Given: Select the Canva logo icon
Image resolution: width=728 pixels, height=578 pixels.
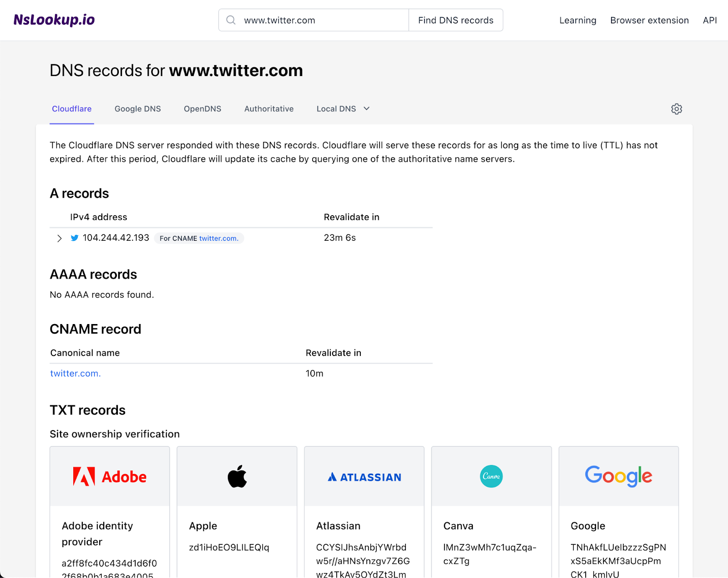Looking at the screenshot, I should coord(491,477).
